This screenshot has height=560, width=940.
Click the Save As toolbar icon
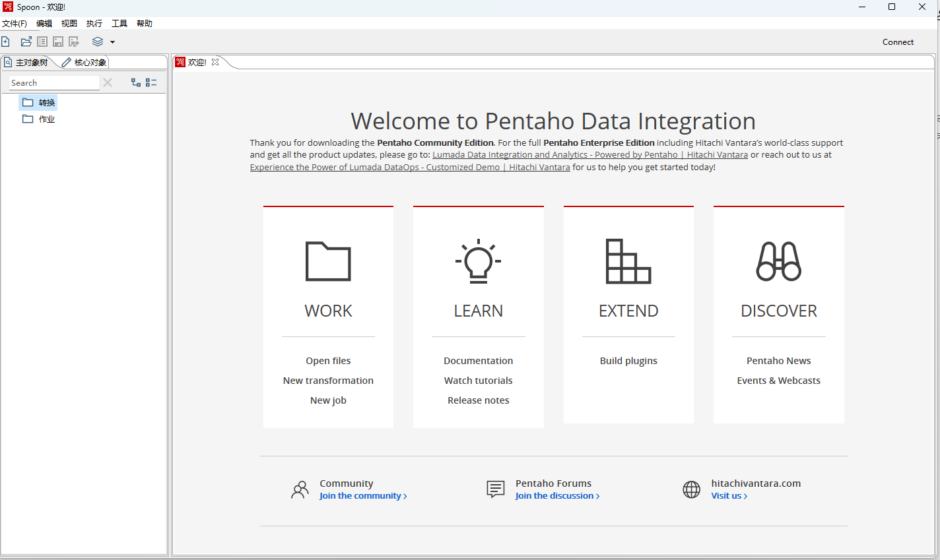(x=74, y=42)
